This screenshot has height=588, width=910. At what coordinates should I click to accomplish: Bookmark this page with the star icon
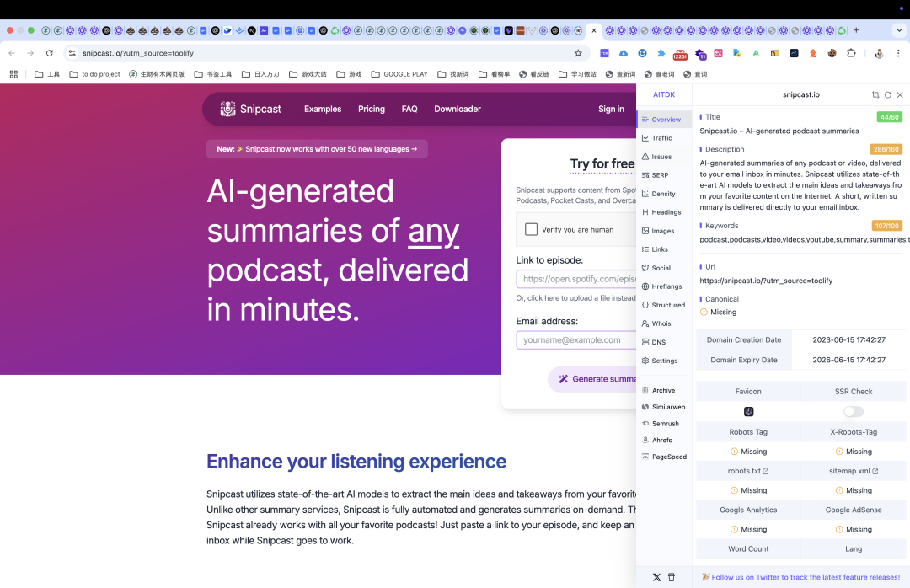[x=578, y=53]
